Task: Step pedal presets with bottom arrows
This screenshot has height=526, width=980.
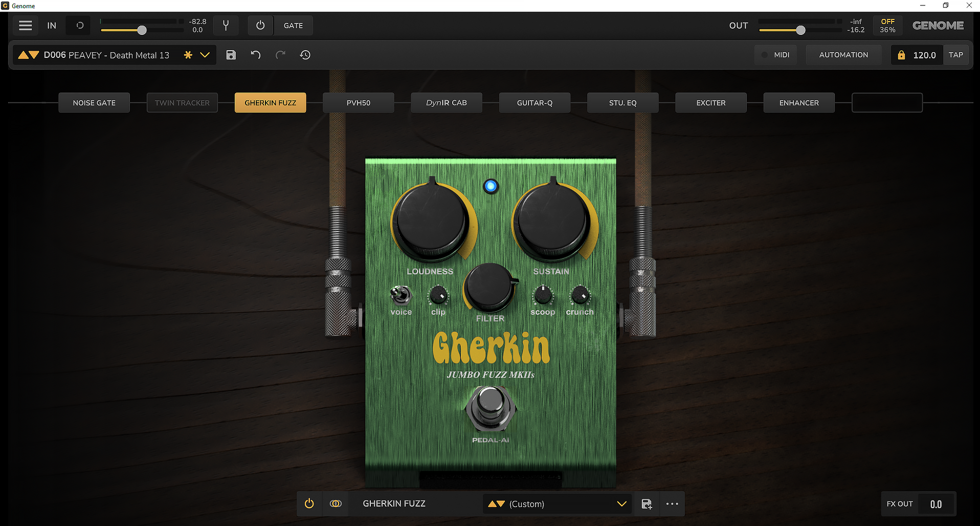Action: coord(496,504)
